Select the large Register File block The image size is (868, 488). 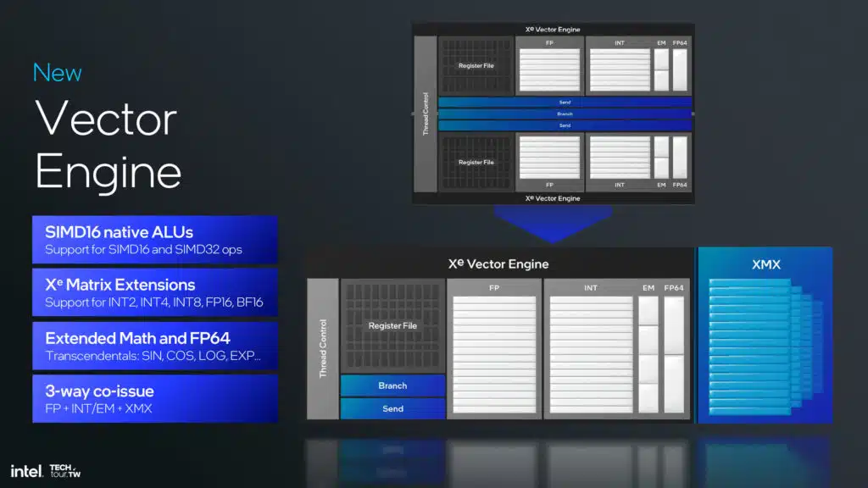(392, 326)
